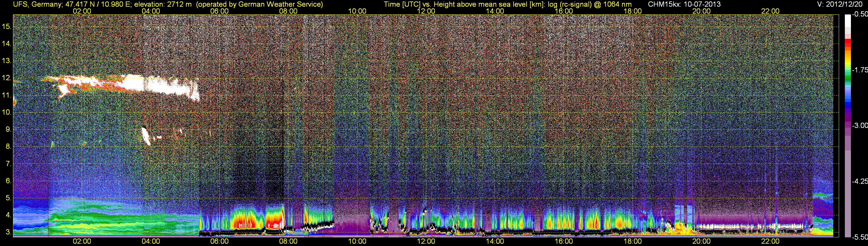The image size is (868, 246).
Task: Select the 18:00 tick label on the bottom axis
Action: [632, 241]
